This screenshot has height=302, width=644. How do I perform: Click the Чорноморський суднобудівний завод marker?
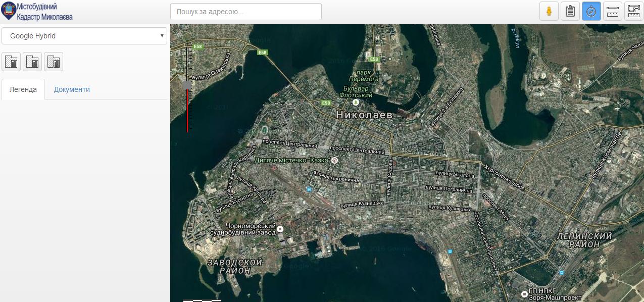pos(280,229)
